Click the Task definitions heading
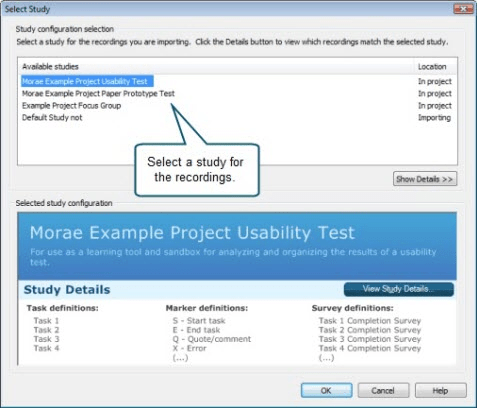This screenshot has width=477, height=408. click(x=63, y=308)
